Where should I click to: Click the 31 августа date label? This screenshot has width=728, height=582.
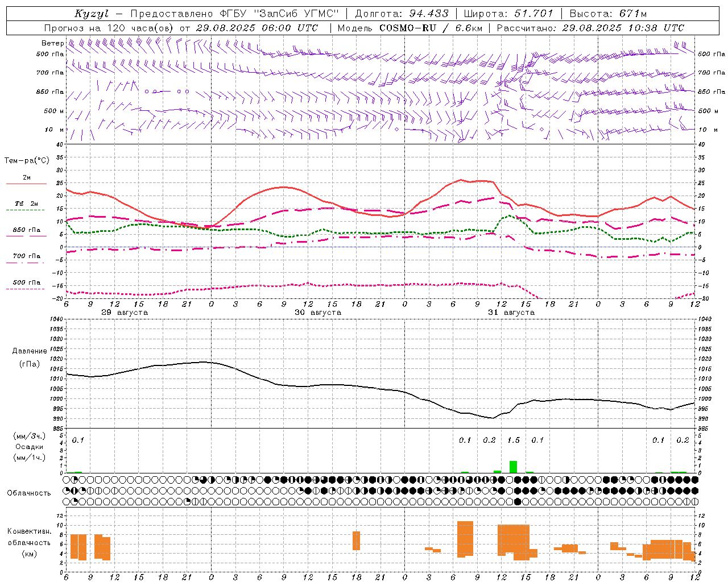coord(511,313)
